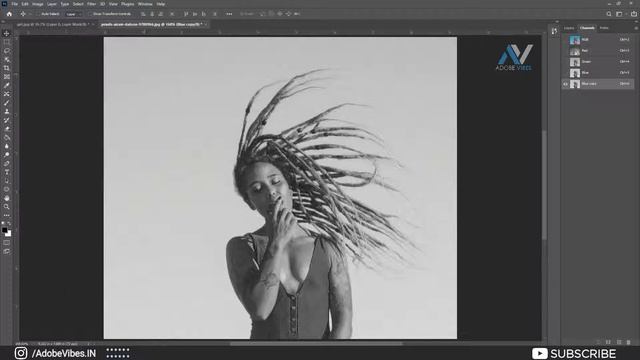This screenshot has width=640, height=360.
Task: Select the History Brush tool
Action: pos(7,120)
